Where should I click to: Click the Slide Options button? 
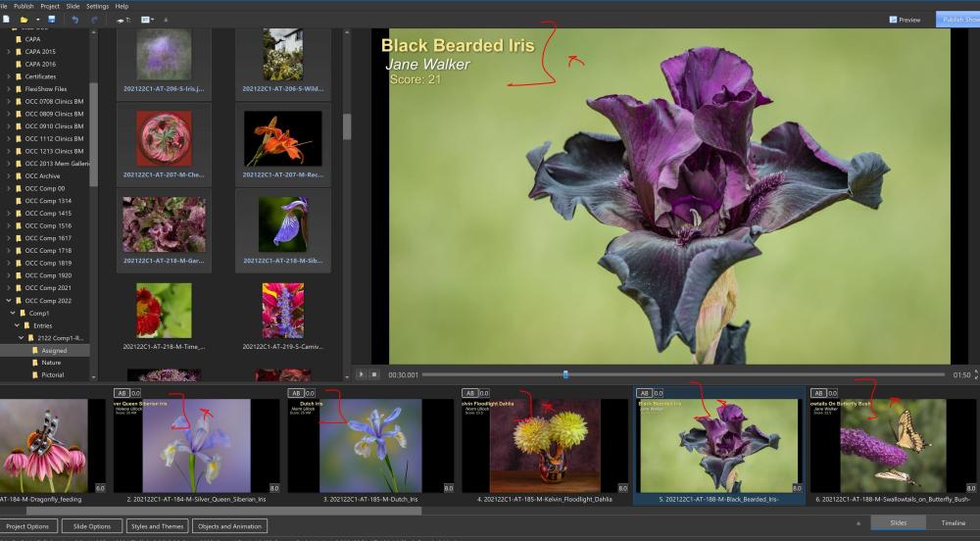coord(92,526)
